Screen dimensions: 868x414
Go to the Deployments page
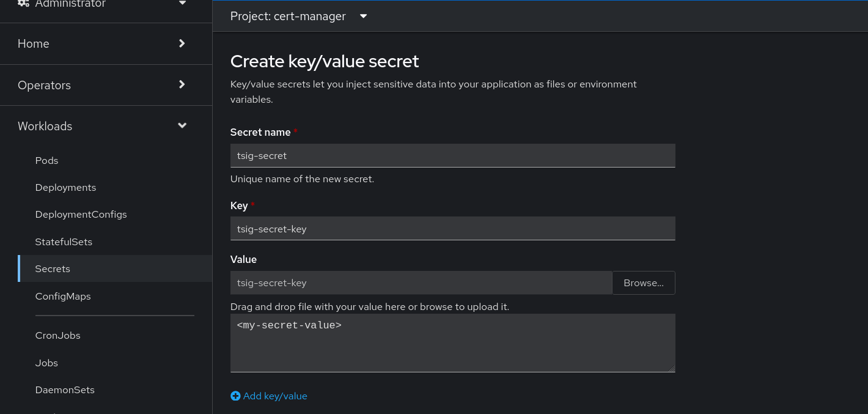pos(65,188)
